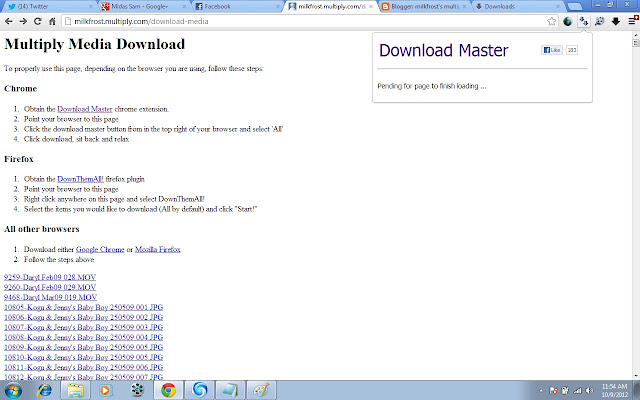Launch Internet Explorer from the taskbar

pos(44,390)
